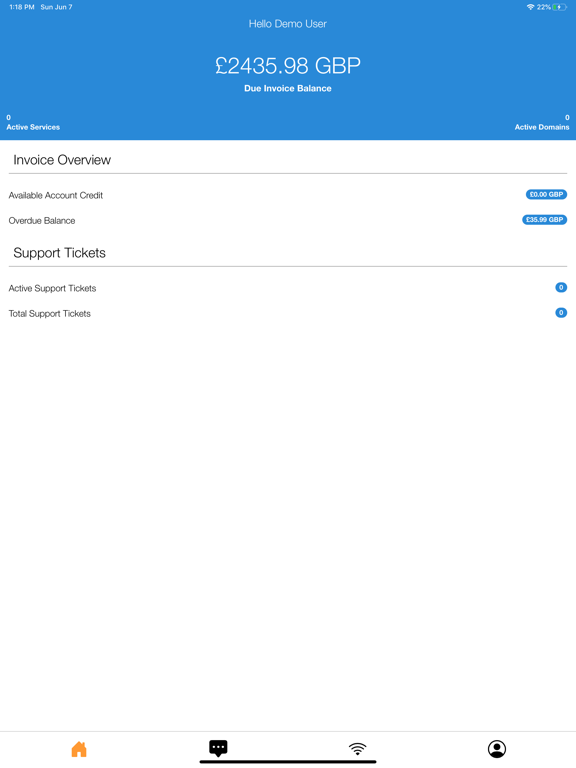Tap the Total Support Tickets count badge
Viewport: 576px width, 768px height.
tap(561, 312)
